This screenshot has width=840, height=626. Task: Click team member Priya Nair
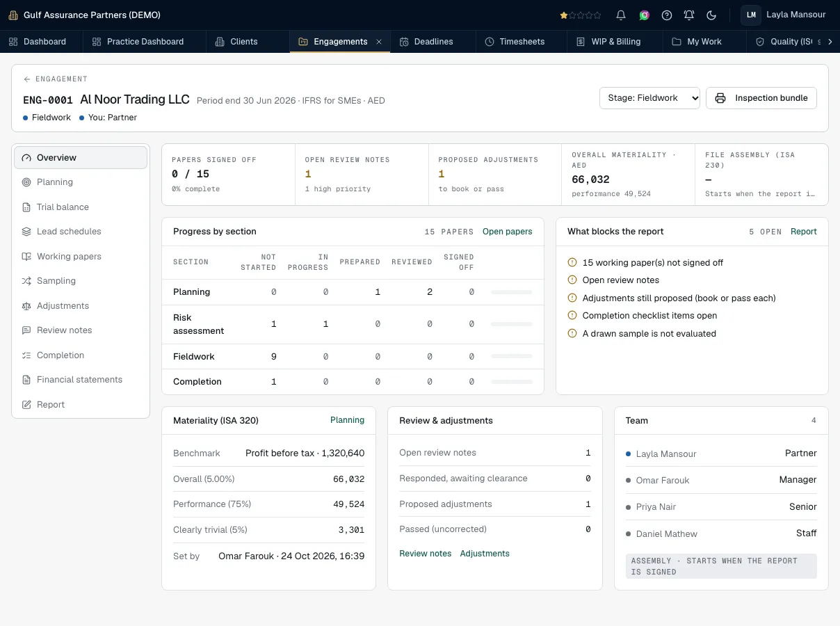[x=721, y=507]
